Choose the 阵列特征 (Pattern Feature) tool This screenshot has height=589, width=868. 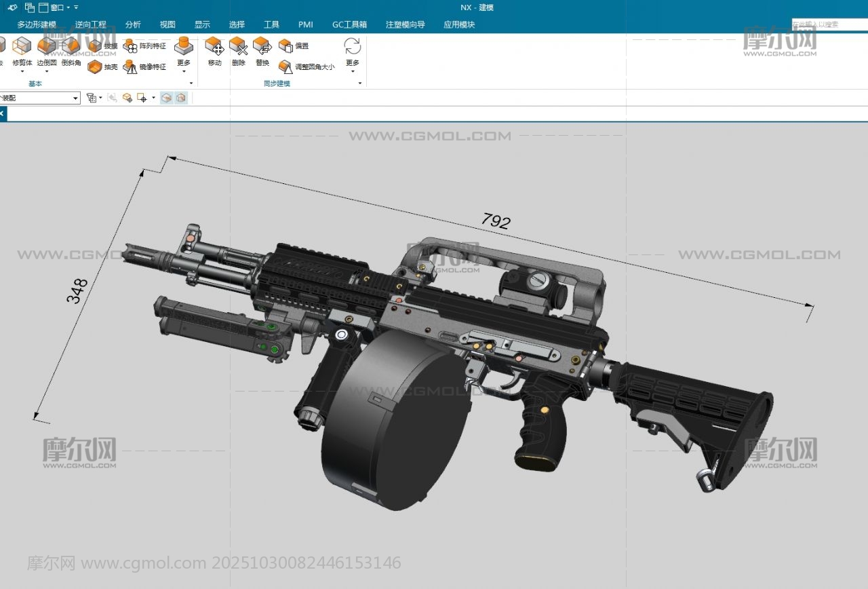pyautogui.click(x=130, y=46)
